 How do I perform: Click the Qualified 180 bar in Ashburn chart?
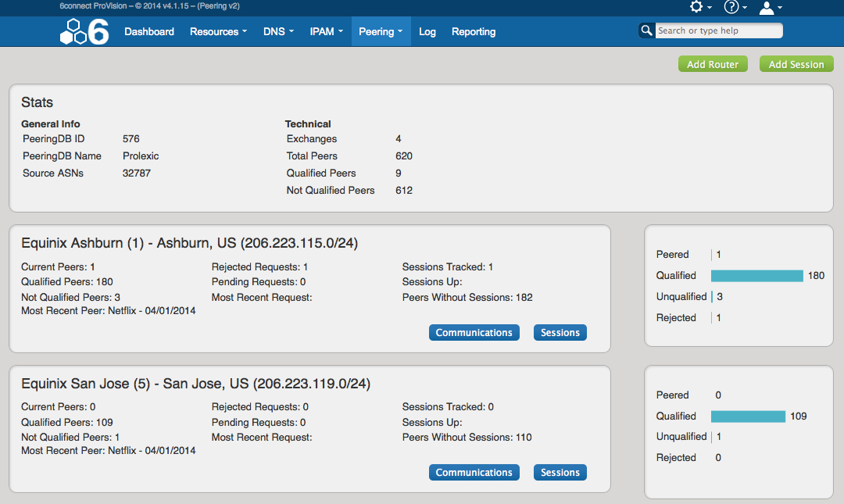click(x=756, y=276)
